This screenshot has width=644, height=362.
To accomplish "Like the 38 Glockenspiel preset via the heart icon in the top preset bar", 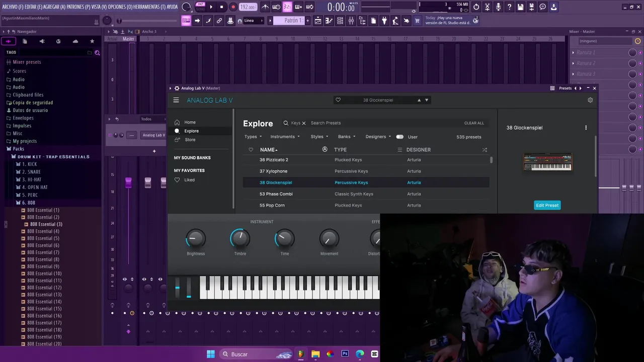I will point(338,100).
